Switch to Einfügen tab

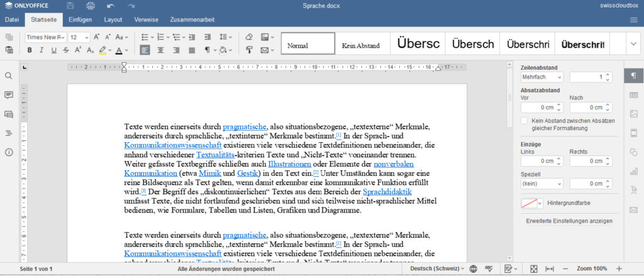[80, 19]
